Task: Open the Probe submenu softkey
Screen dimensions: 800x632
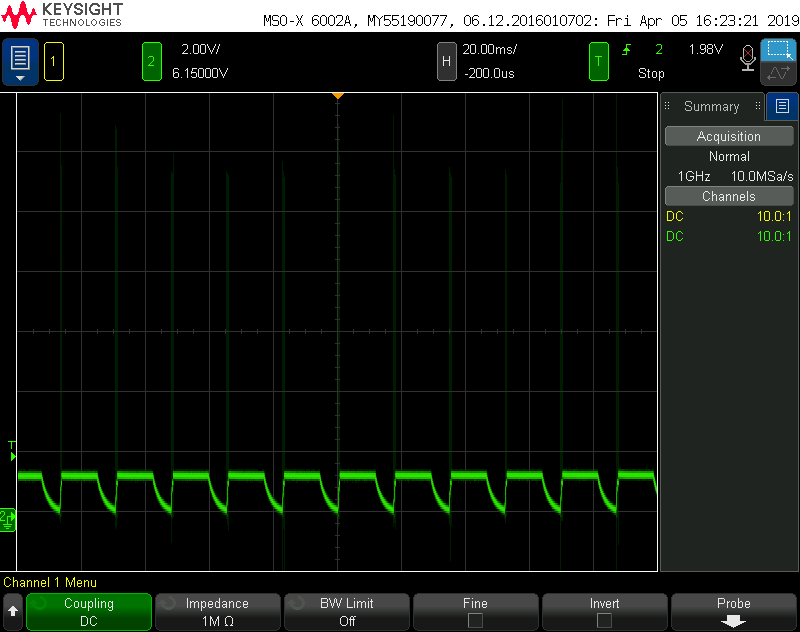Action: coord(734,612)
